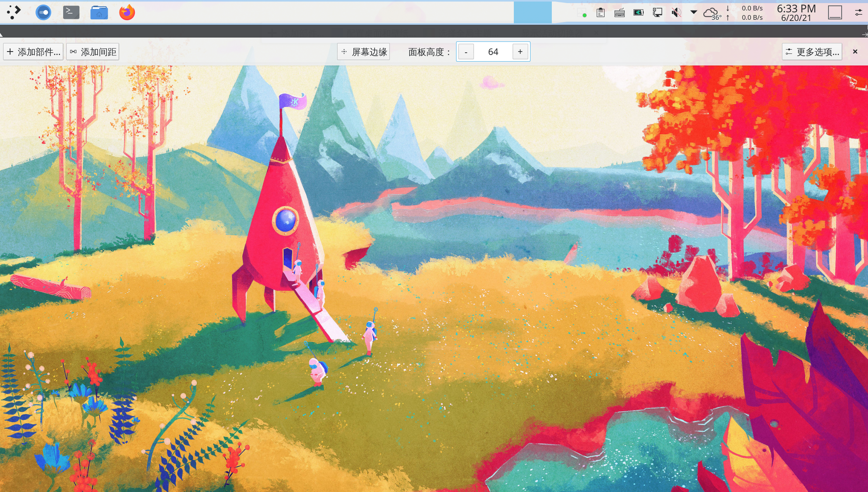Open the battery and power icon

639,13
